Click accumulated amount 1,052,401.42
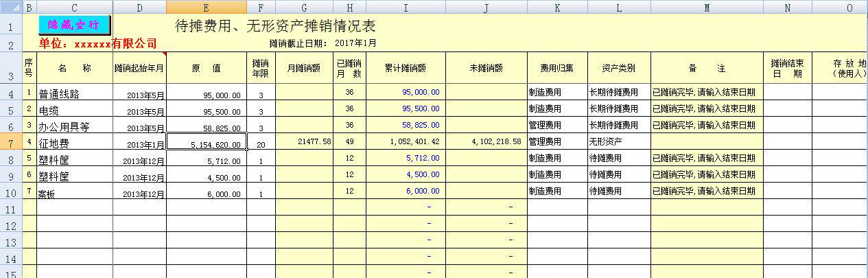Screen dimensions: 868x278 click(x=406, y=143)
